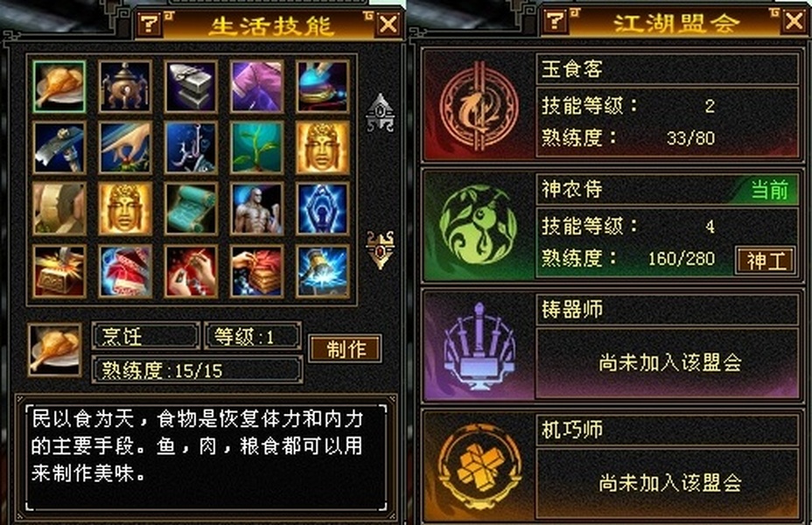Close the 江湖盟会 window
The width and height of the screenshot is (812, 525).
[x=794, y=21]
